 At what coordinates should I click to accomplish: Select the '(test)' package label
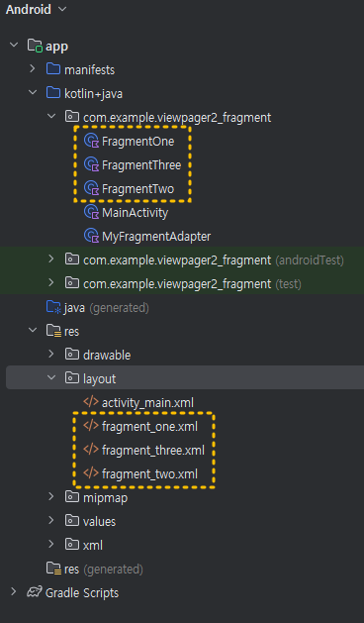click(288, 284)
